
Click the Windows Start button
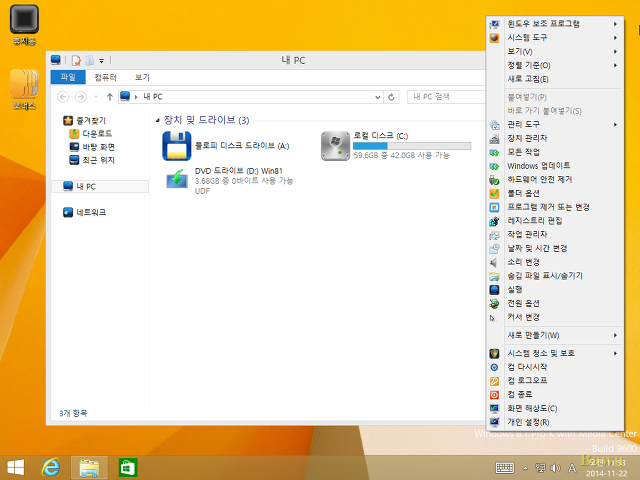tap(16, 467)
